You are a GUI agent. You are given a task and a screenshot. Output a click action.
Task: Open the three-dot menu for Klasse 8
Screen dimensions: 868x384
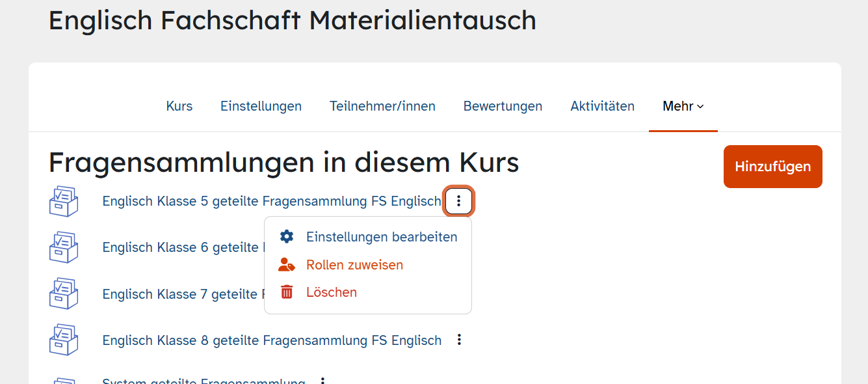pyautogui.click(x=459, y=340)
